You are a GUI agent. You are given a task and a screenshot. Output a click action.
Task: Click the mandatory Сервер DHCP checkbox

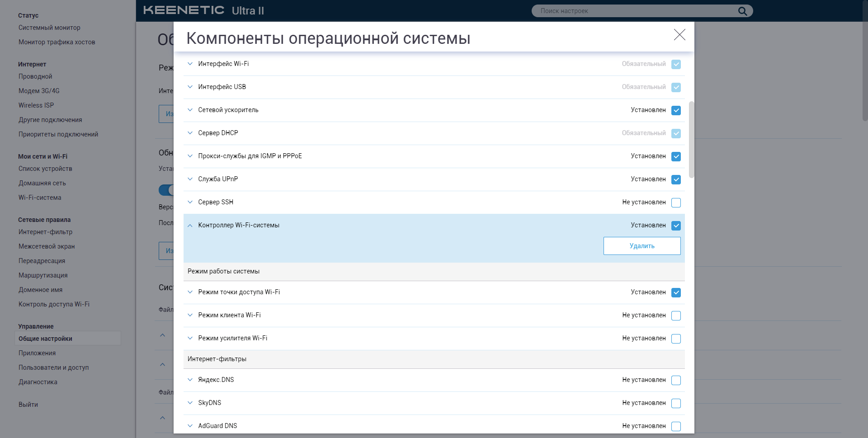[x=676, y=133]
